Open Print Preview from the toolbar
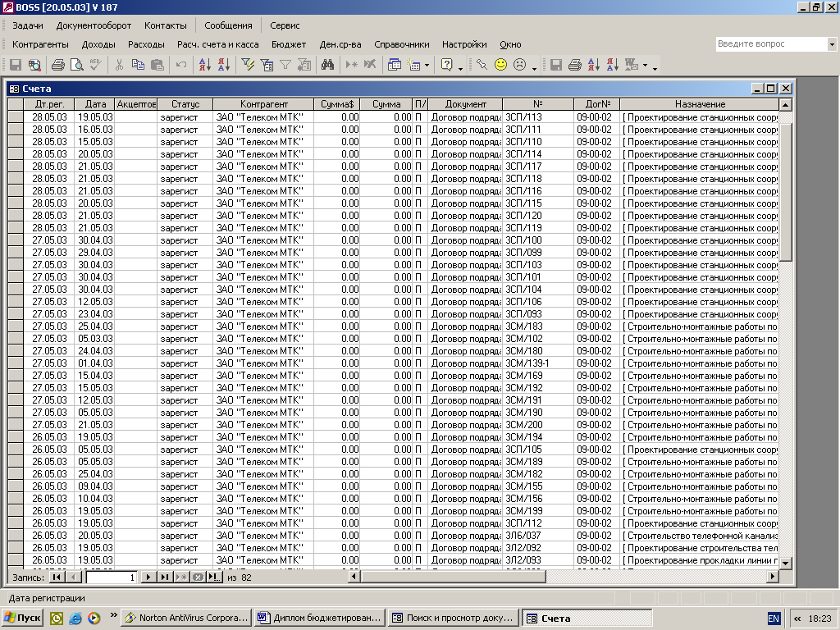The width and height of the screenshot is (840, 630). tap(76, 65)
